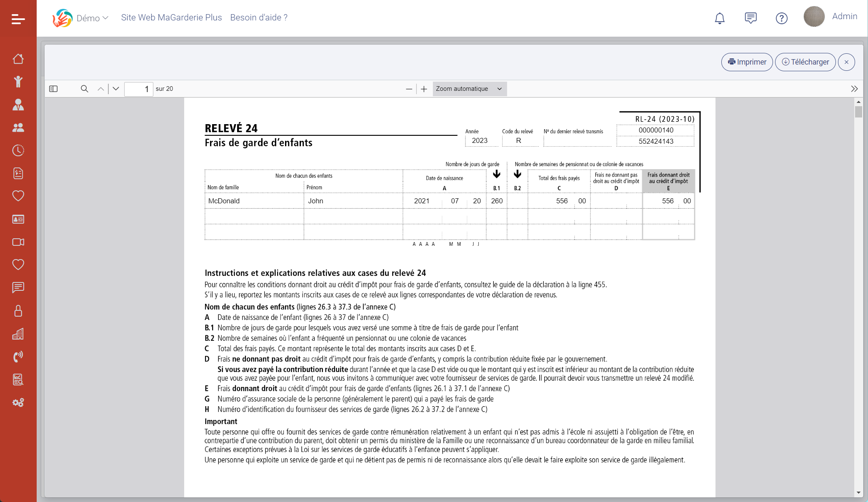Toggle the notifications bell
This screenshot has height=502, width=868.
[719, 18]
